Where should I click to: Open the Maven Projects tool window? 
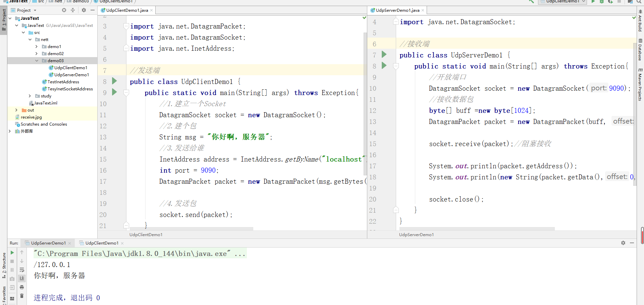[x=640, y=84]
